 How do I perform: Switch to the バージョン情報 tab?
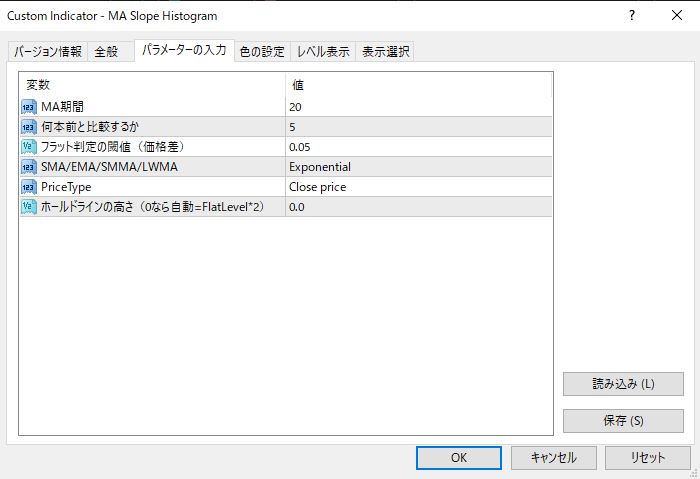(47, 52)
